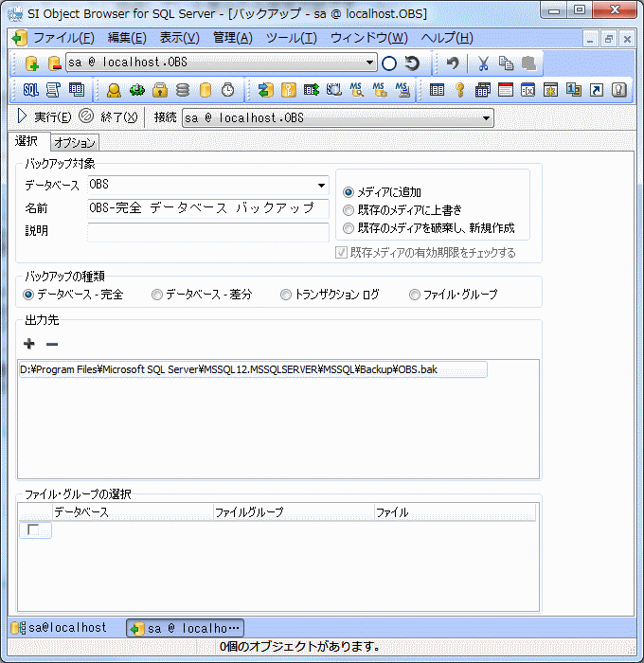Click the yellow key icon in toolbar

coord(459,90)
